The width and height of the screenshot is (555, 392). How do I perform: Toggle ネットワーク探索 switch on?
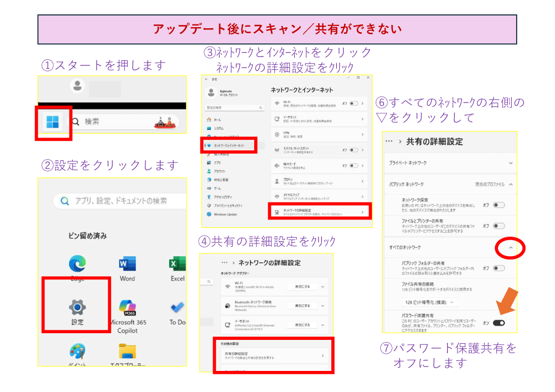pos(498,205)
